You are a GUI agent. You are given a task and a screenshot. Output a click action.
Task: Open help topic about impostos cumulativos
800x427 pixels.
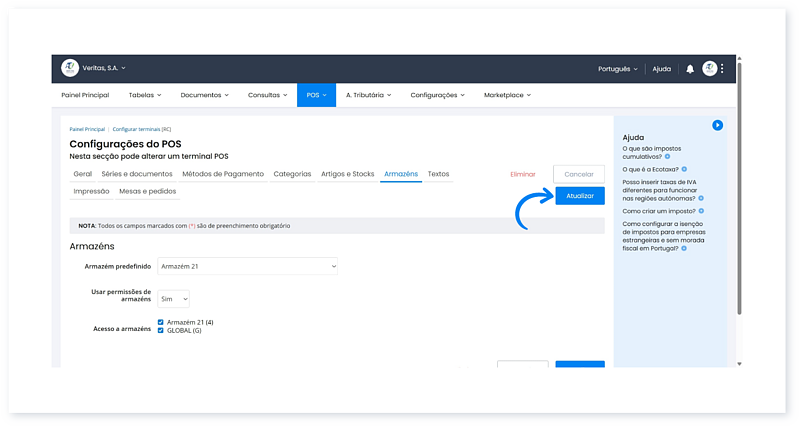652,153
